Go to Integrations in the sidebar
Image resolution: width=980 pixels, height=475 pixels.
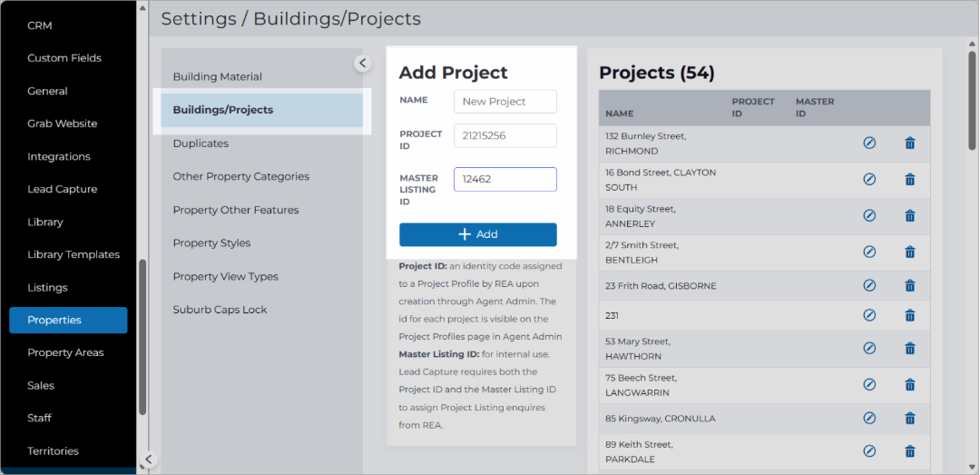point(59,156)
